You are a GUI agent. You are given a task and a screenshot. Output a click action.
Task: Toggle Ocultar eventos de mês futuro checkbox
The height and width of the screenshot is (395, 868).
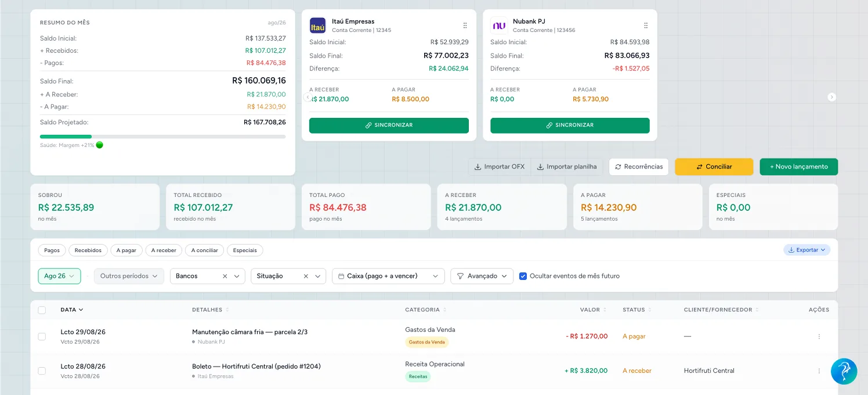click(523, 276)
